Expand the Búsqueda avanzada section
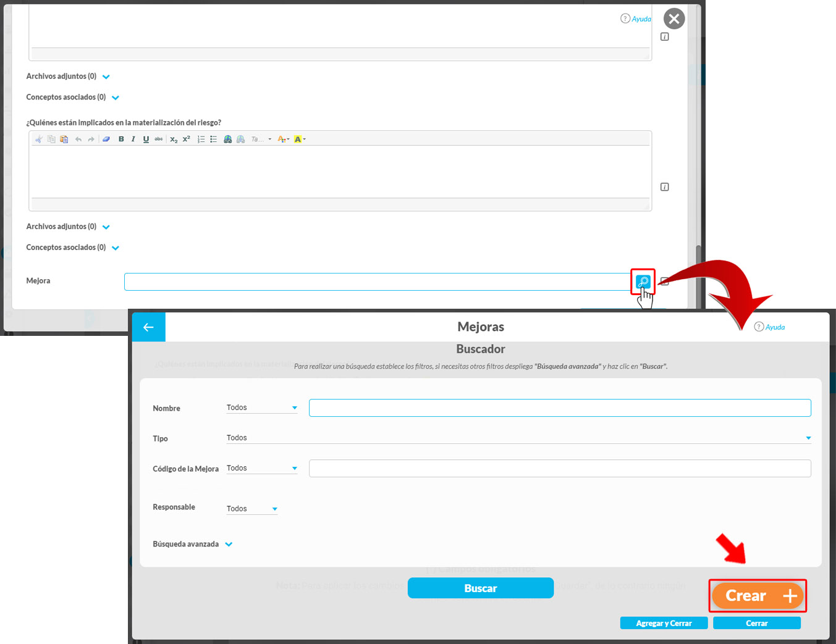The width and height of the screenshot is (836, 644). click(192, 544)
